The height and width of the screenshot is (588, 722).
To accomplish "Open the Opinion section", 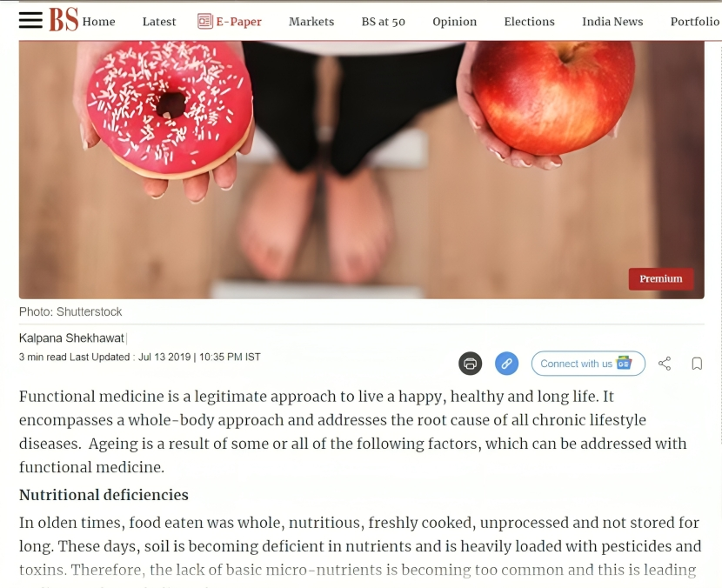I will [x=454, y=22].
